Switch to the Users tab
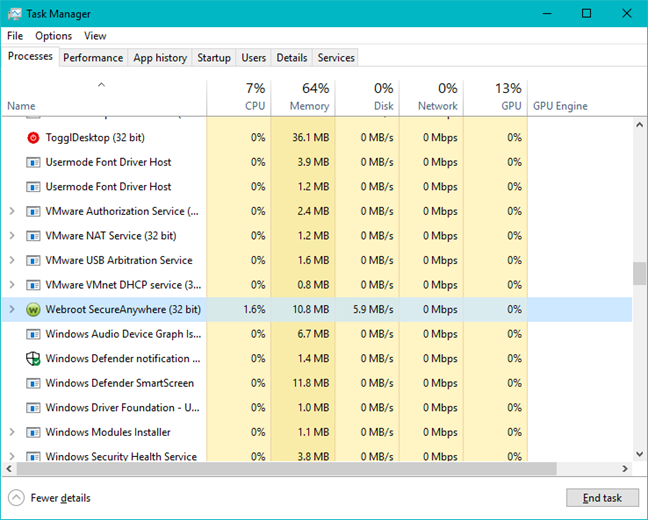648x520 pixels. point(253,58)
